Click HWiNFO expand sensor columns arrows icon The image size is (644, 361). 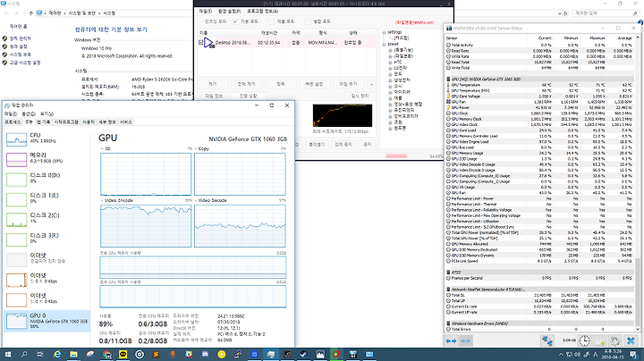[451, 341]
